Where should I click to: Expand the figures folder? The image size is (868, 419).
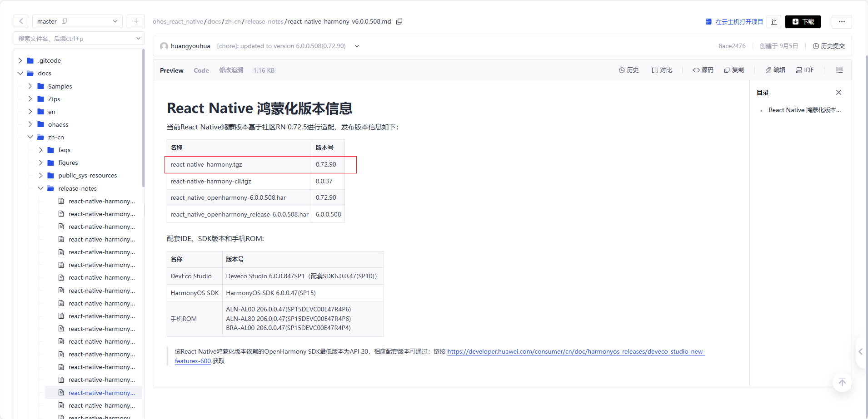point(40,163)
